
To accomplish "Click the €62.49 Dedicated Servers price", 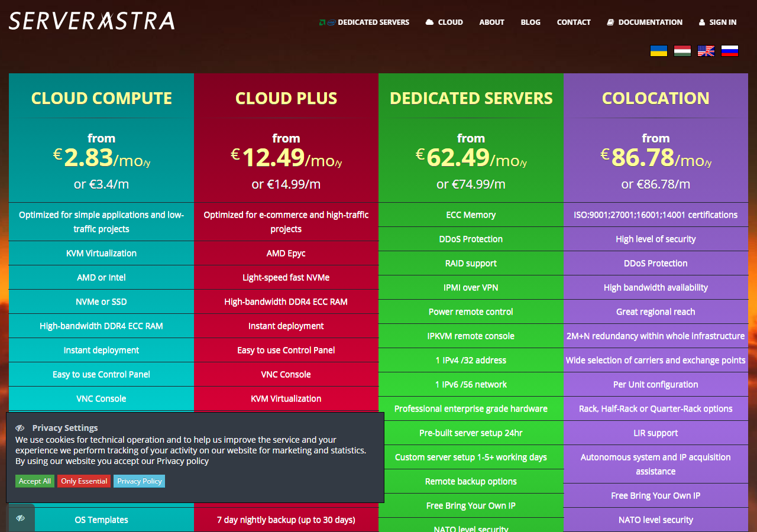I will [x=471, y=158].
